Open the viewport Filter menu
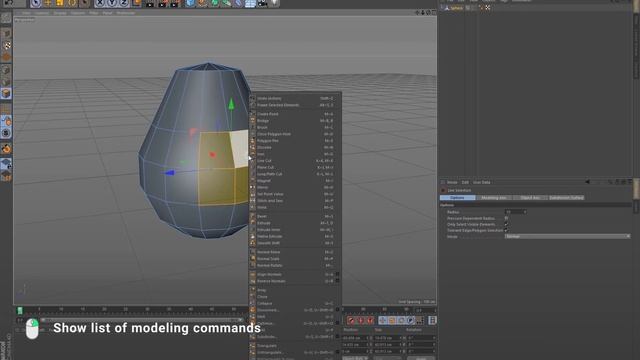This screenshot has height=360, width=640. [x=94, y=13]
